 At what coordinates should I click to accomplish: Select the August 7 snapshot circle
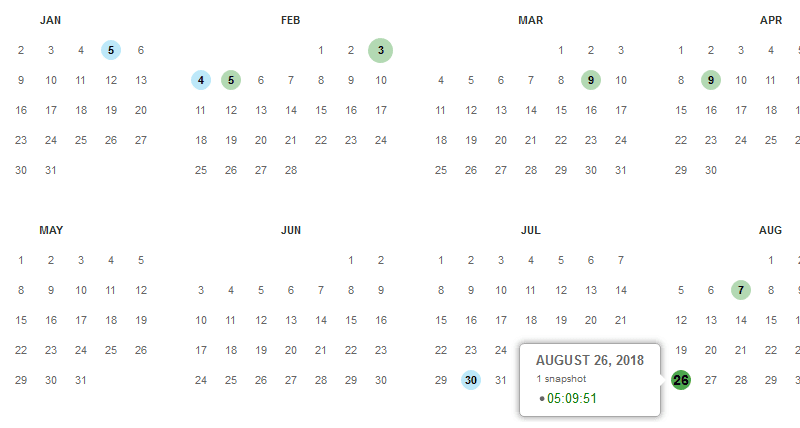(741, 290)
